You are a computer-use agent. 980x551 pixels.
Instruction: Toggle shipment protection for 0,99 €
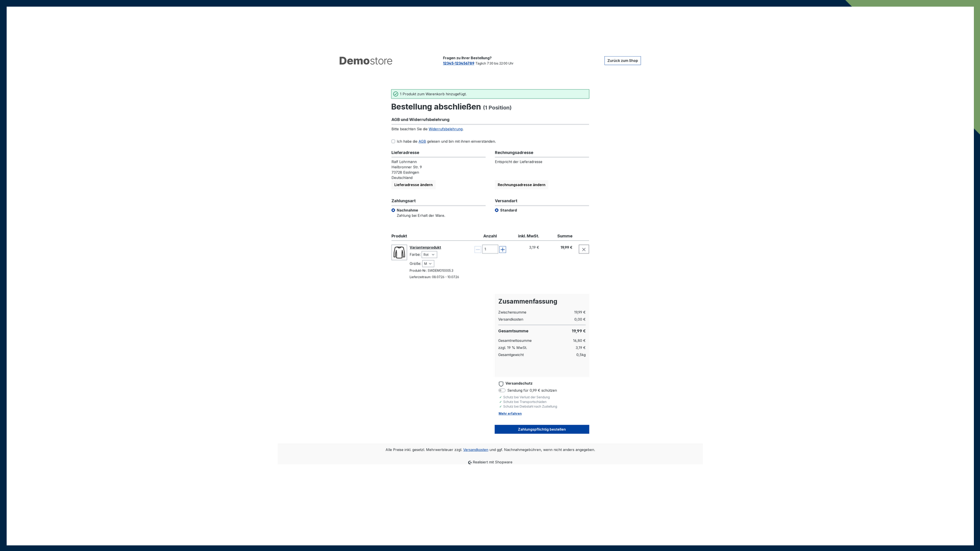tap(502, 390)
